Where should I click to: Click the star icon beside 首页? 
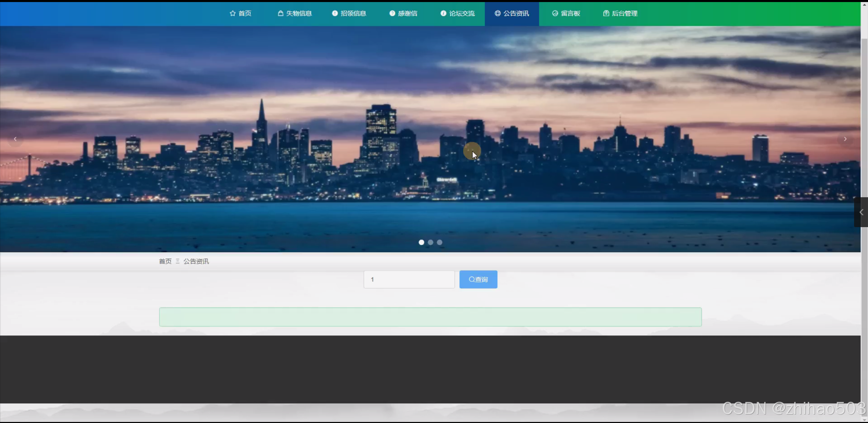pyautogui.click(x=232, y=13)
